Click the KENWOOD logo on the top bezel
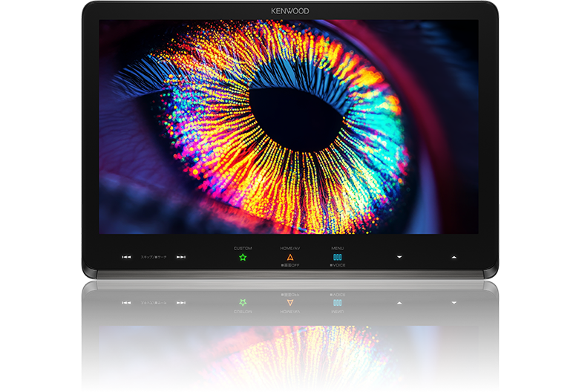576x392 pixels. click(289, 11)
